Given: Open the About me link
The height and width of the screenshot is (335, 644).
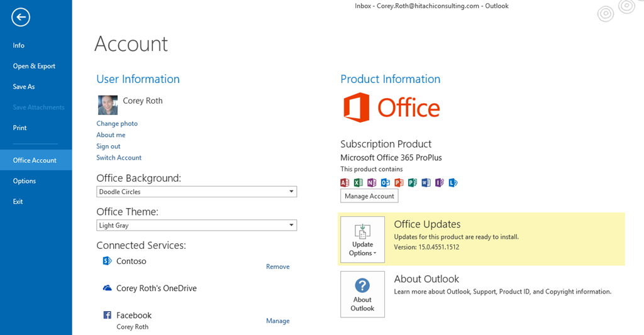Looking at the screenshot, I should tap(111, 135).
